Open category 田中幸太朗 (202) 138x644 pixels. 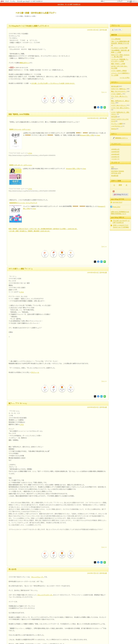pos(115,86)
